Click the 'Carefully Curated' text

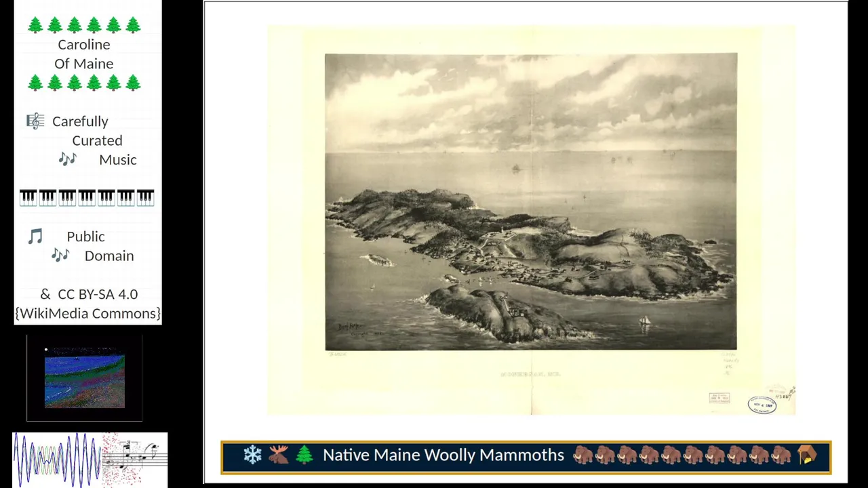[87, 131]
